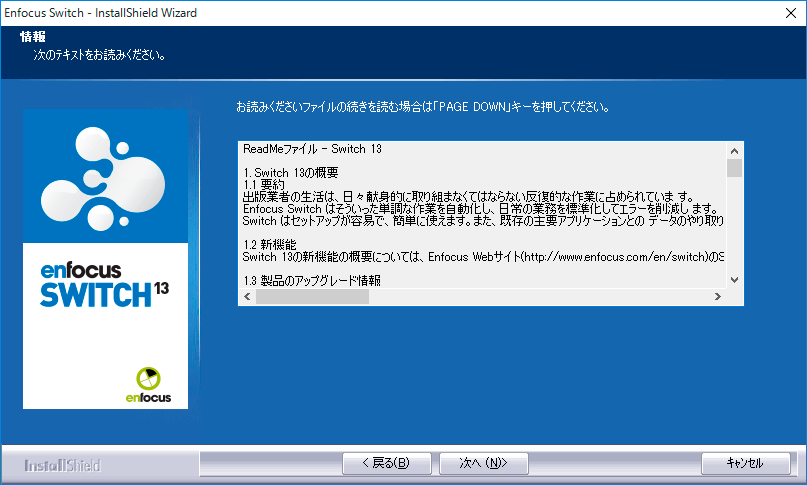The width and height of the screenshot is (807, 485).
Task: Click the readme scroll right arrow
Action: 717,297
